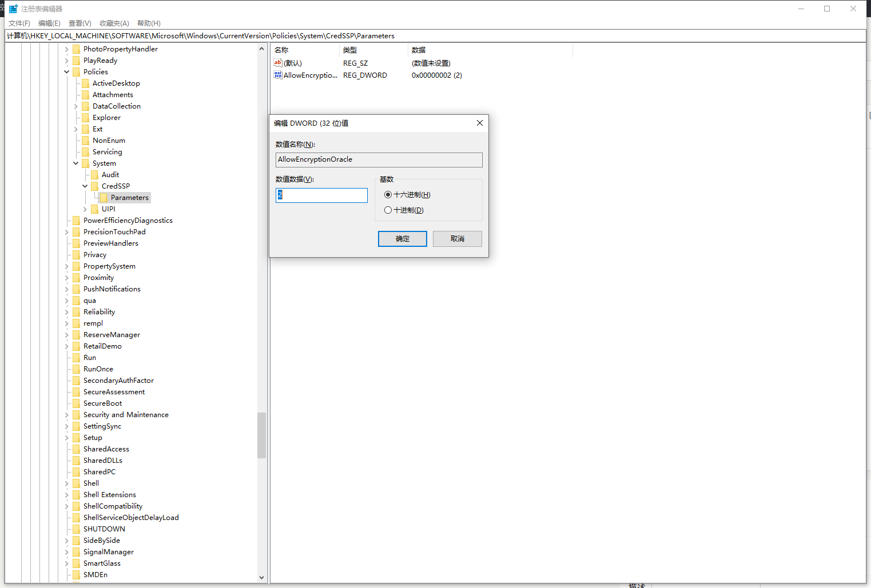The width and height of the screenshot is (871, 588).
Task: Open the 文件(F) menu
Action: (x=19, y=23)
